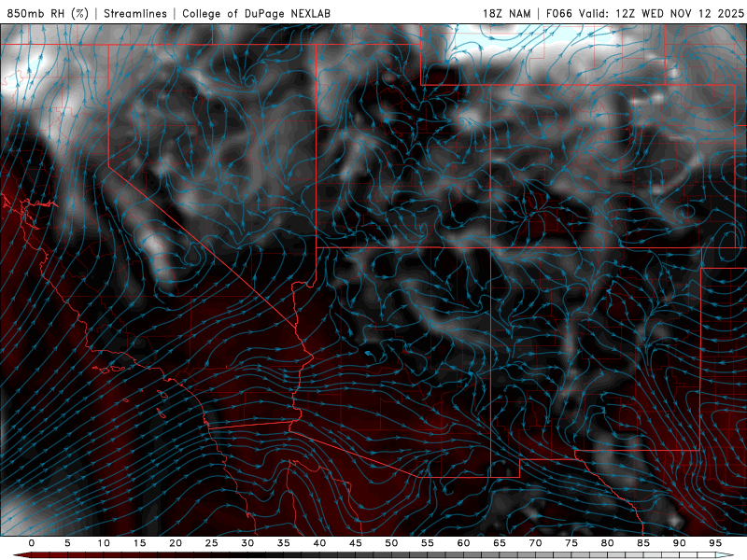Click the "85" label on RH color scale
The width and height of the screenshot is (747, 560).
643,543
